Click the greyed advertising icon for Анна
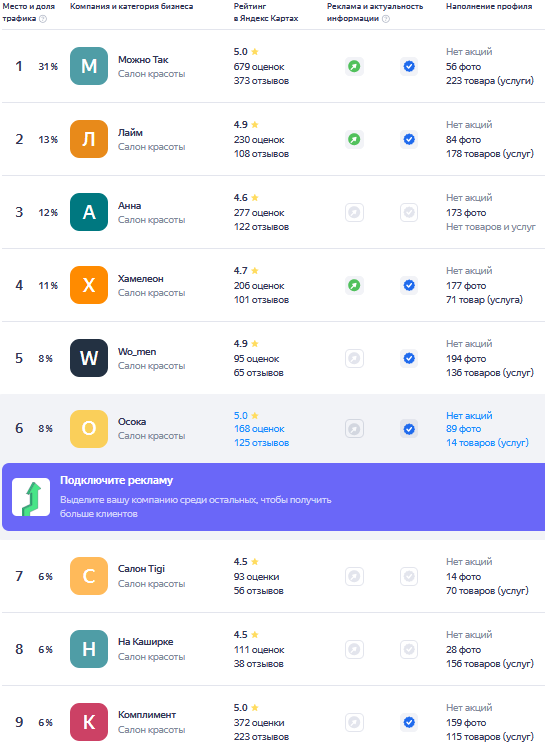The width and height of the screenshot is (545, 755). 354,212
